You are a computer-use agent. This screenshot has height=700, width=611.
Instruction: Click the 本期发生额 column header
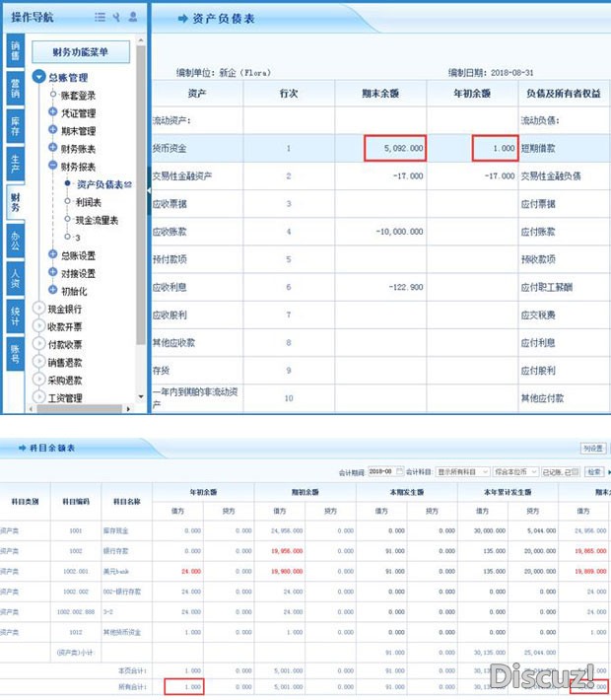tap(407, 492)
